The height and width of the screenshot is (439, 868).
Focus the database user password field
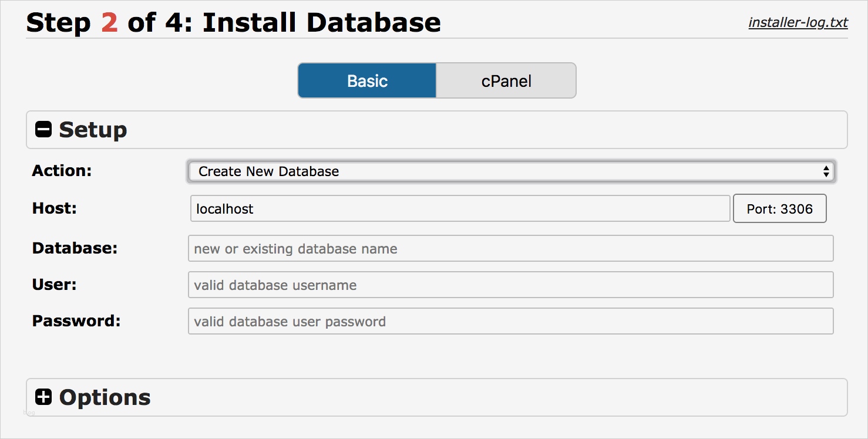[x=510, y=322]
